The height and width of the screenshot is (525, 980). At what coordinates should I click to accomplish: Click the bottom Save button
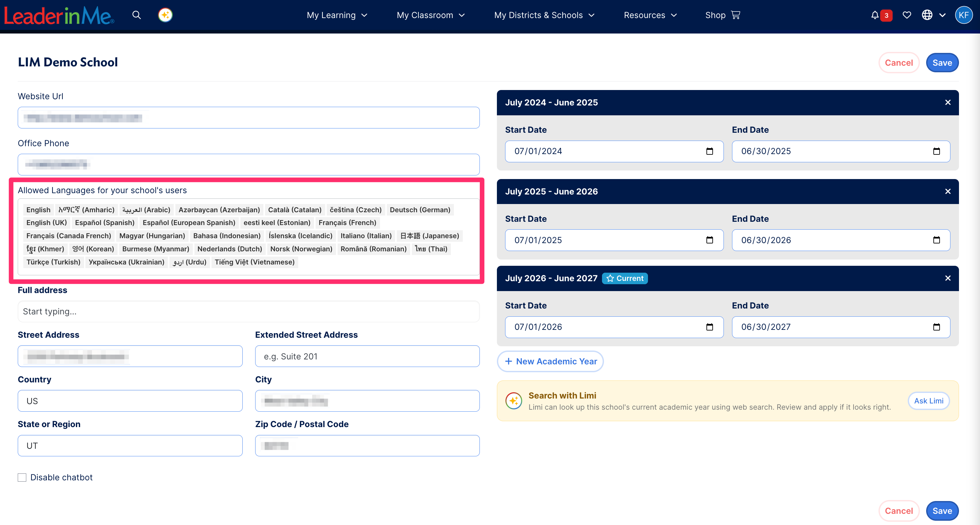point(942,511)
